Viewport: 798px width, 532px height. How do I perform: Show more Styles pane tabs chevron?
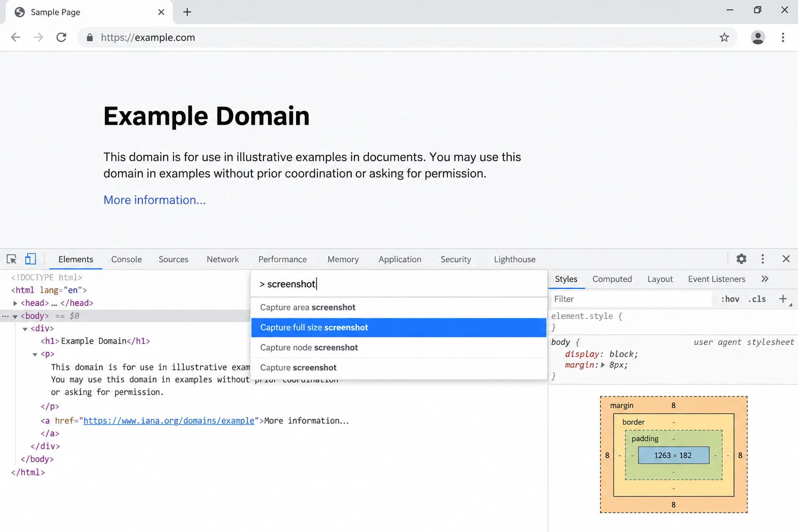pos(765,279)
